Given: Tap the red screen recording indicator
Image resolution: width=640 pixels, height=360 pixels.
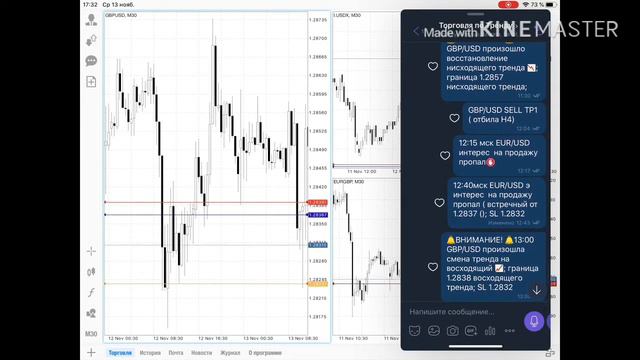Looking at the screenshot, I should (x=508, y=4).
